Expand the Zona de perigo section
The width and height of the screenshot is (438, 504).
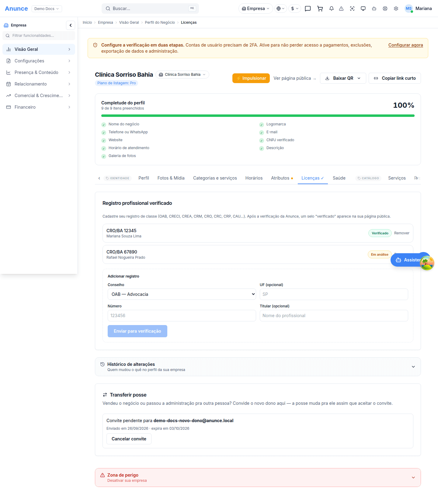tap(258, 478)
